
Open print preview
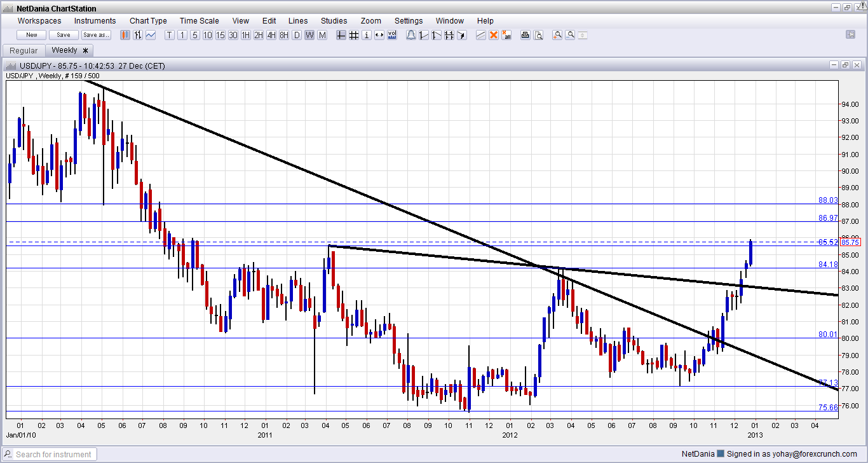click(538, 35)
